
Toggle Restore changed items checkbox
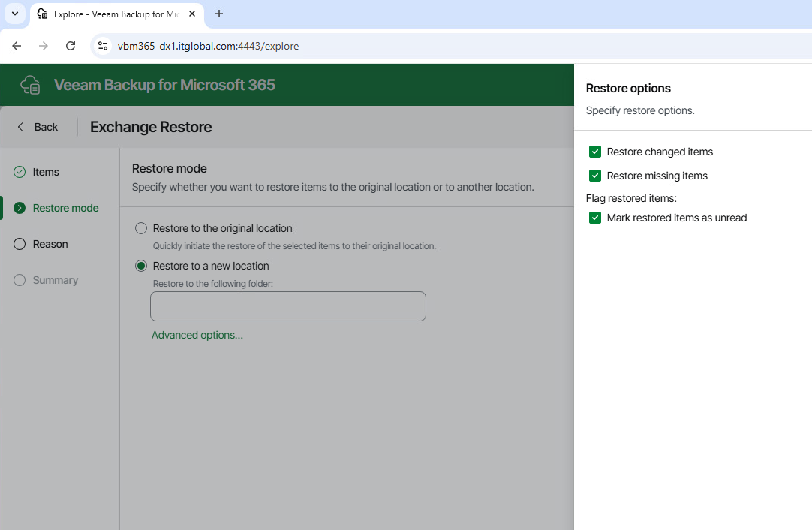click(595, 152)
